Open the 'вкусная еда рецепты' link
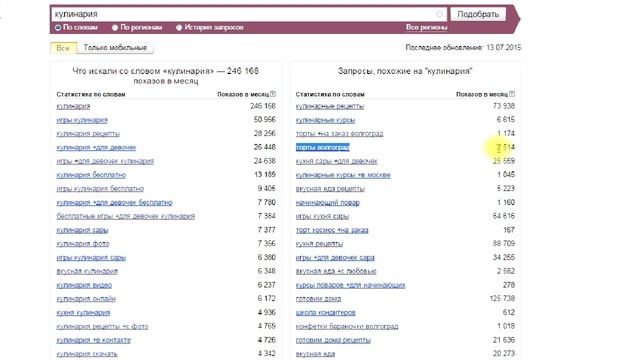Image resolution: width=640 pixels, height=360 pixels. [330, 189]
